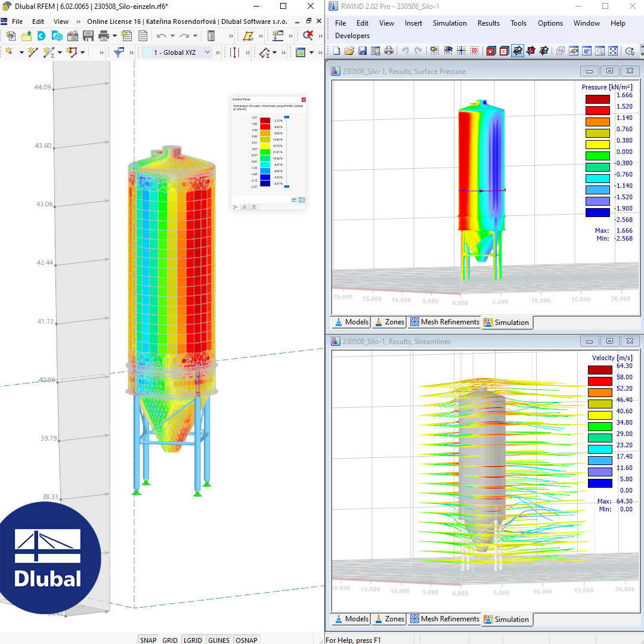Open the Block Manager cubes icon in RFEM

57,36
